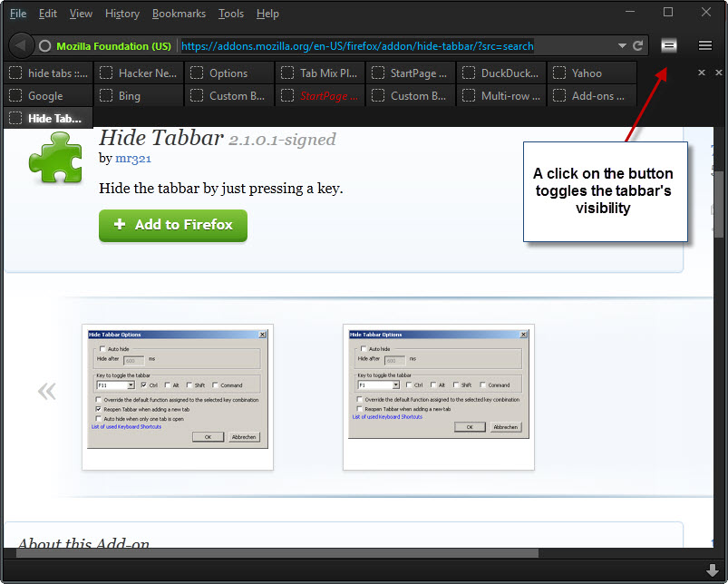
Task: Open the second Hide Tabbar Options screenshot
Action: coord(439,397)
